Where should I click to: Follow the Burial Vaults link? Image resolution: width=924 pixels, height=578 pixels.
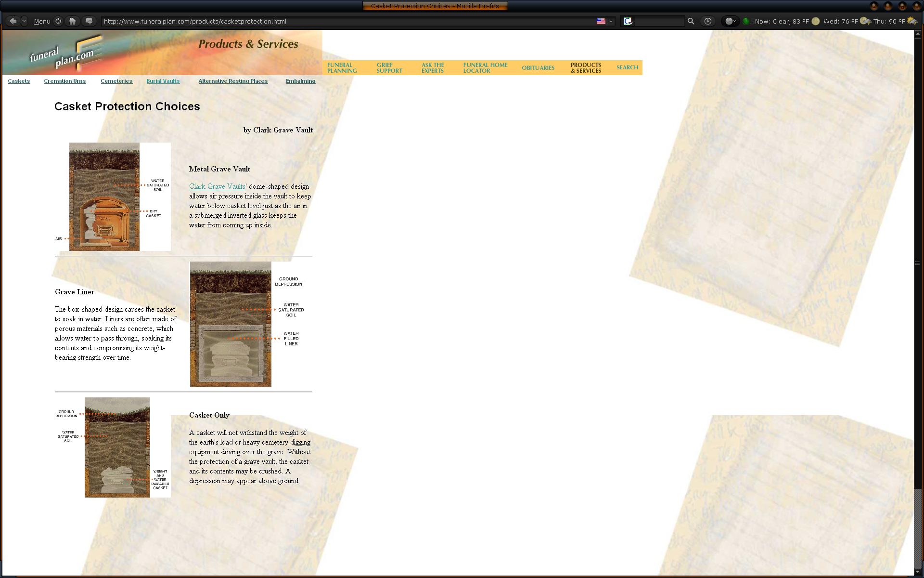click(163, 81)
